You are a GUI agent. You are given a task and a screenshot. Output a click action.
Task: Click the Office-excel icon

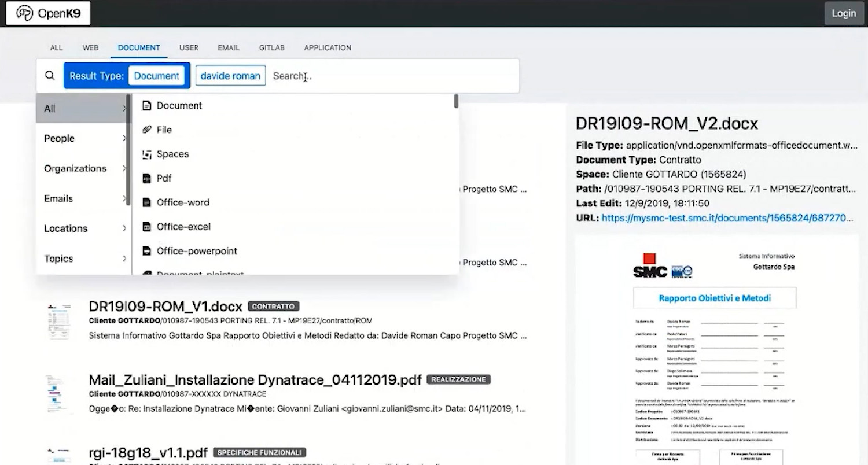pyautogui.click(x=147, y=227)
